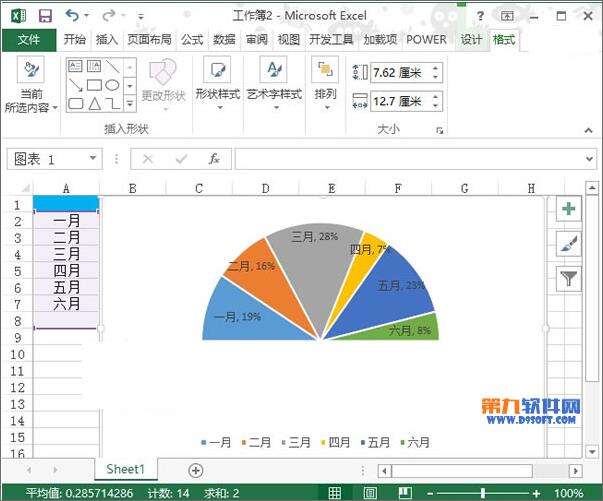Select the oval shape in gallery
This screenshot has width=603, height=501.
click(x=112, y=85)
